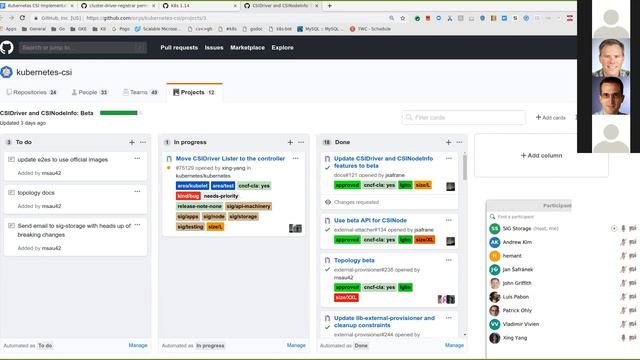
Task: Click the size/XXL label on Topology beta
Action: [346, 298]
